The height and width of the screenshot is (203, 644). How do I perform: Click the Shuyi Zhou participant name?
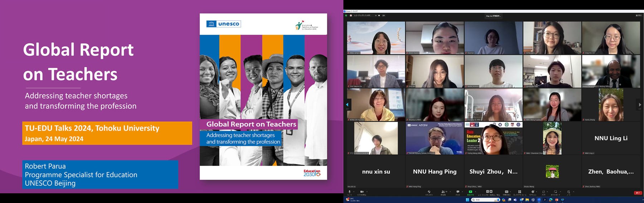point(493,171)
